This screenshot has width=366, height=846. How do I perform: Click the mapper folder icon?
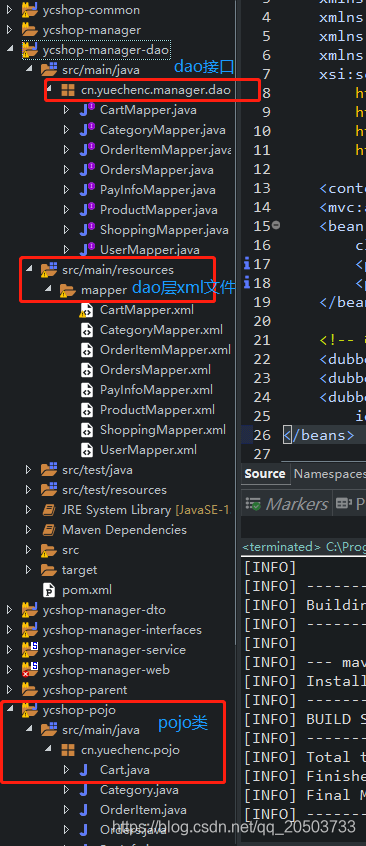pyautogui.click(x=67, y=290)
